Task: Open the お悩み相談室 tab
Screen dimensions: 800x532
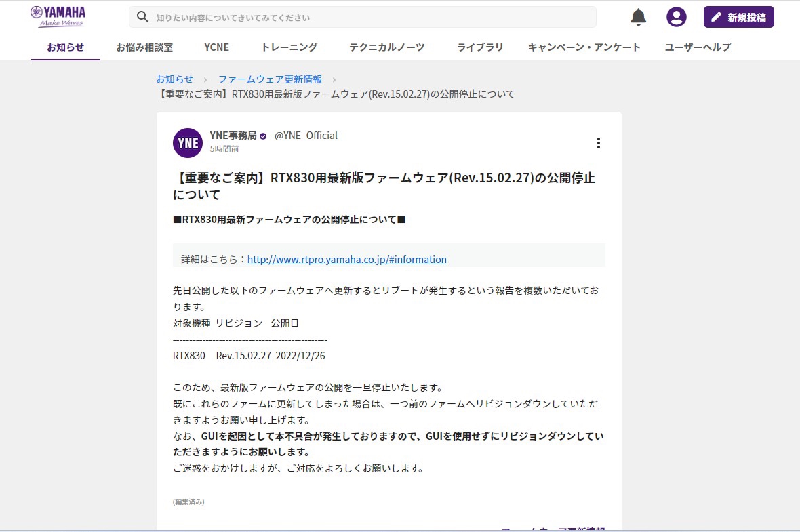Action: [144, 47]
